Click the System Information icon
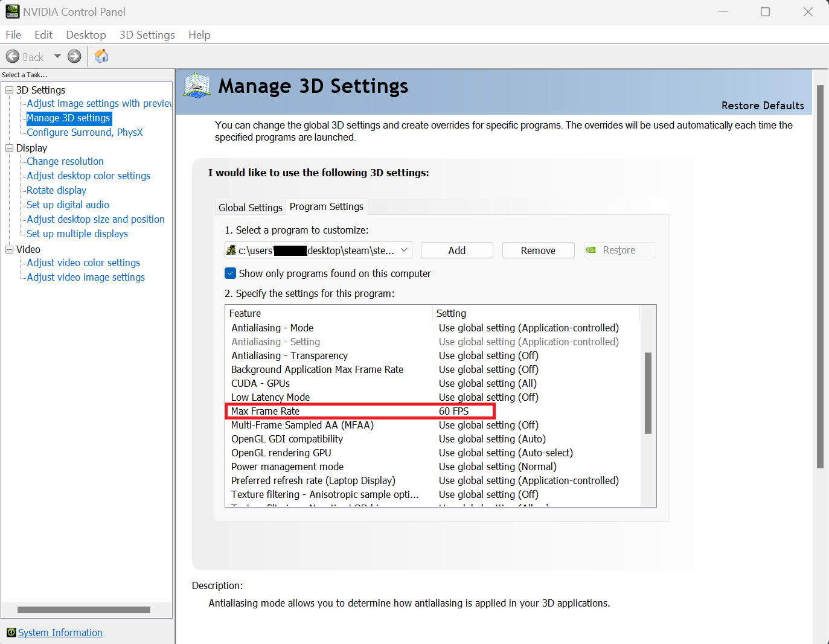Viewport: 829px width, 644px height. 11,633
